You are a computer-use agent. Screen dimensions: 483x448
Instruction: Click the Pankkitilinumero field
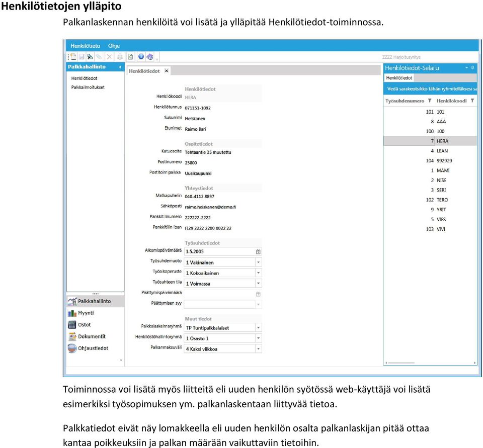click(x=223, y=217)
